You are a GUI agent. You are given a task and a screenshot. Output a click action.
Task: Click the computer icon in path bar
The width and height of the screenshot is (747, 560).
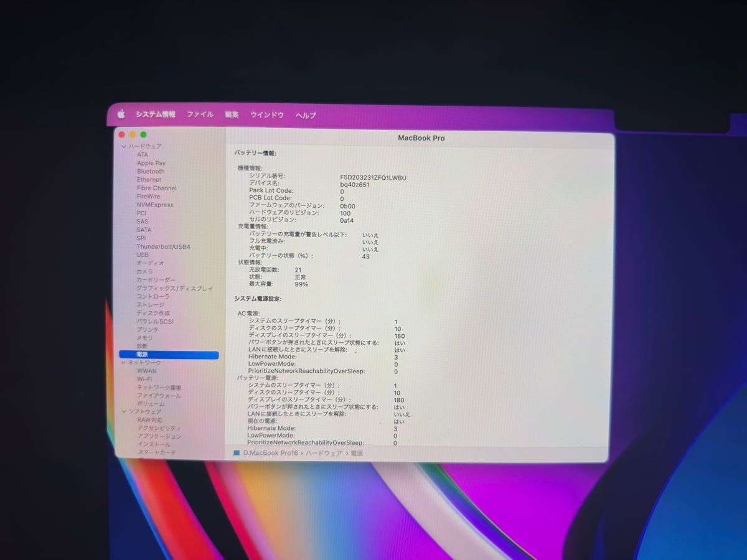pyautogui.click(x=236, y=454)
